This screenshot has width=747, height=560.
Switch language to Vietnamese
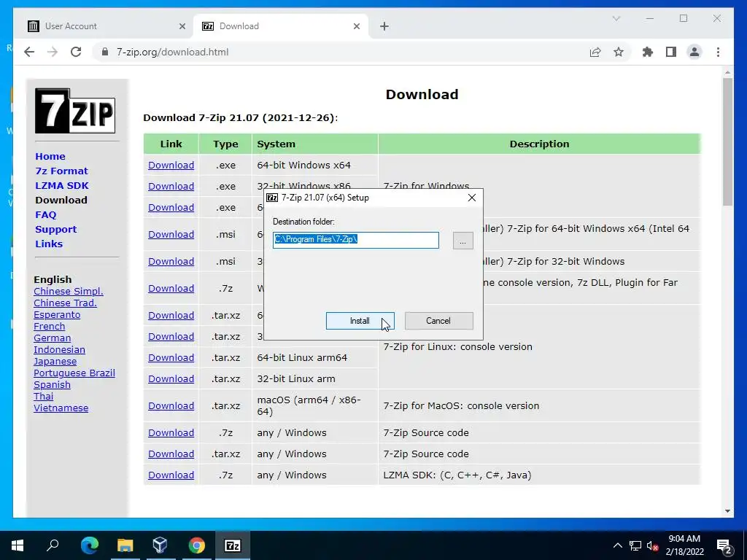[61, 408]
